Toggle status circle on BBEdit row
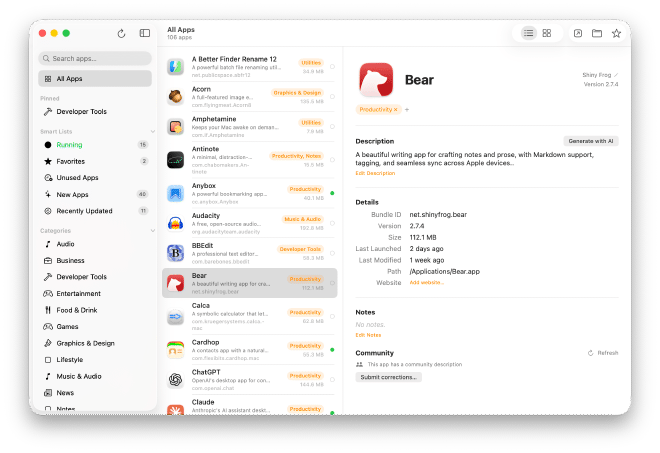Screen dimensions: 660x453 (333, 253)
